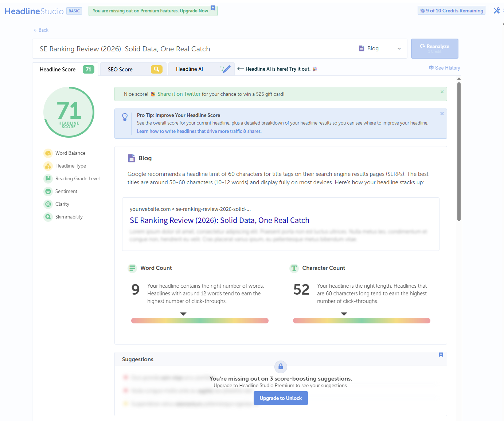The width and height of the screenshot is (504, 421).
Task: Click the Suggestions lock icon
Action: click(281, 366)
